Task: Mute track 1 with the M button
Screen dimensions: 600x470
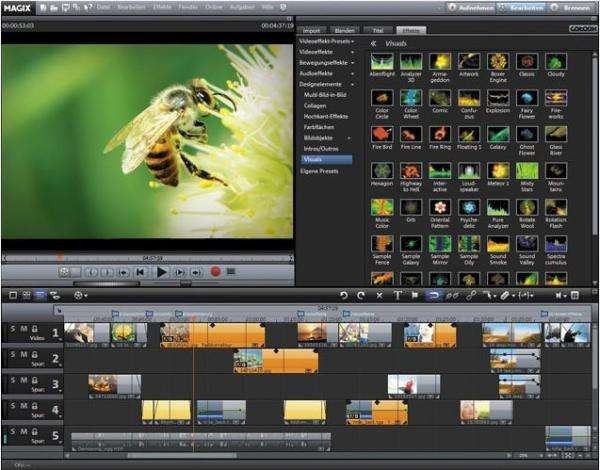Action: 24,328
